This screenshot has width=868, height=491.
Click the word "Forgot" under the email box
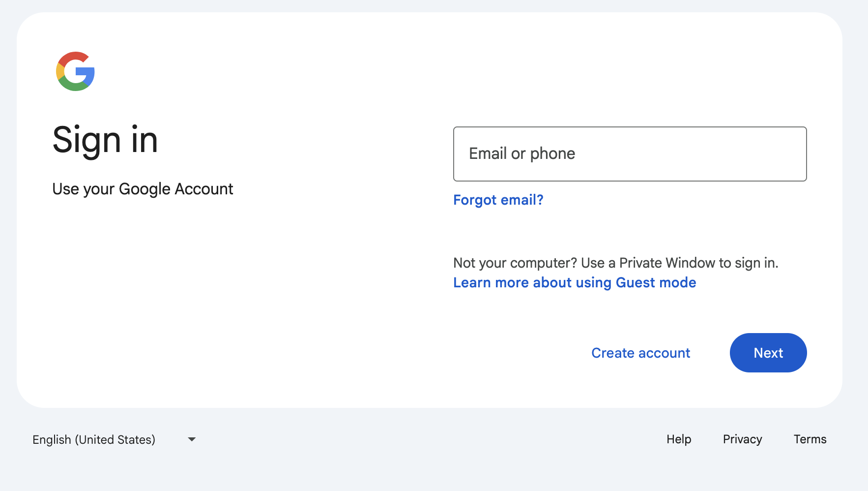pyautogui.click(x=475, y=200)
